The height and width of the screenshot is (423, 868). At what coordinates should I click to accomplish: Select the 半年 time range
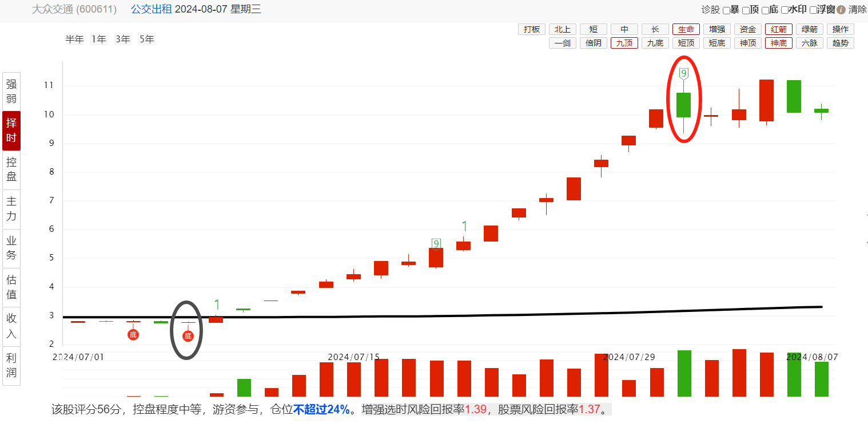click(74, 39)
